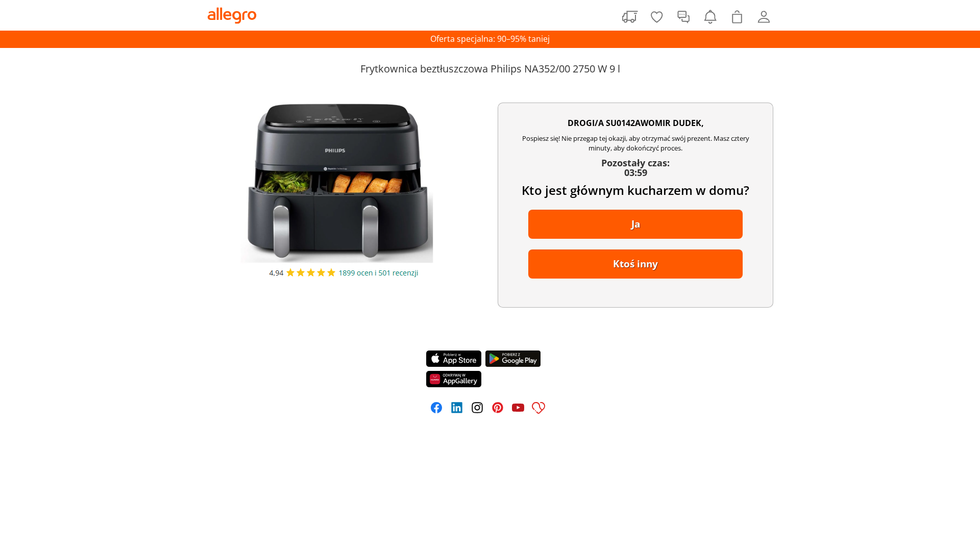The image size is (980, 551).
Task: Open favorites heart icon in header
Action: 657,17
